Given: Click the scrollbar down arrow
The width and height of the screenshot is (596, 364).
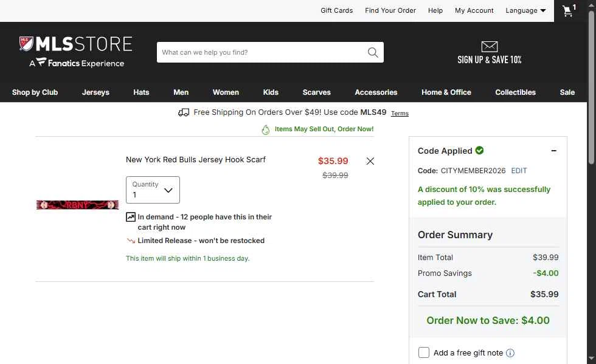Looking at the screenshot, I should pos(591,359).
